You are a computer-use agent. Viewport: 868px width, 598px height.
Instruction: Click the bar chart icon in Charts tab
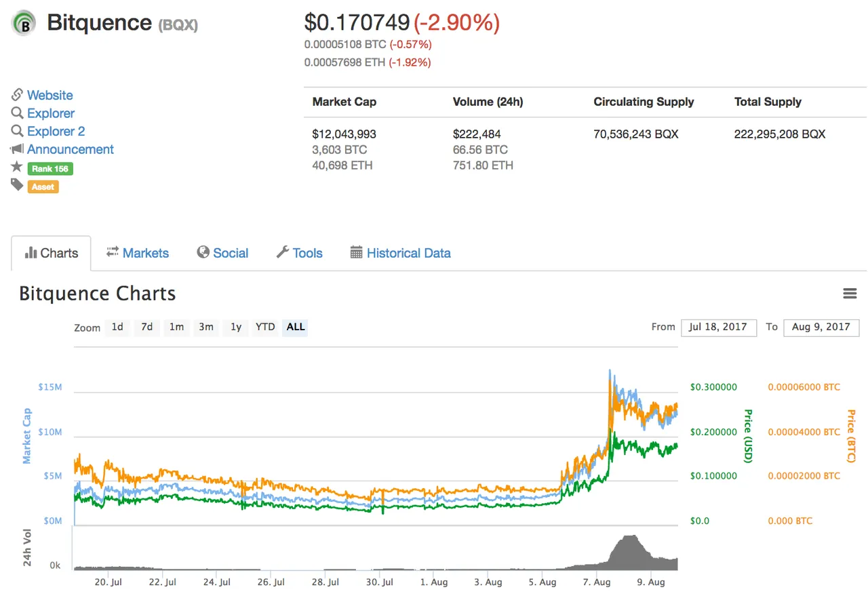[x=31, y=253]
